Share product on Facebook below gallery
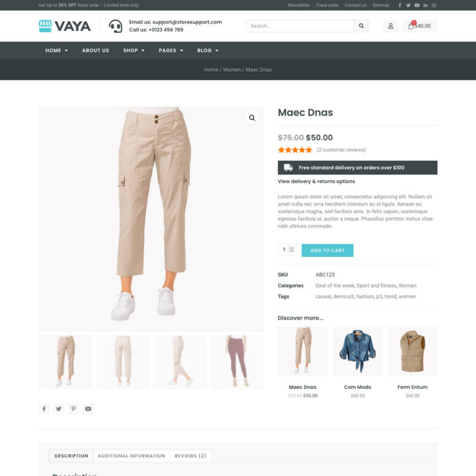This screenshot has width=476, height=476. click(44, 409)
